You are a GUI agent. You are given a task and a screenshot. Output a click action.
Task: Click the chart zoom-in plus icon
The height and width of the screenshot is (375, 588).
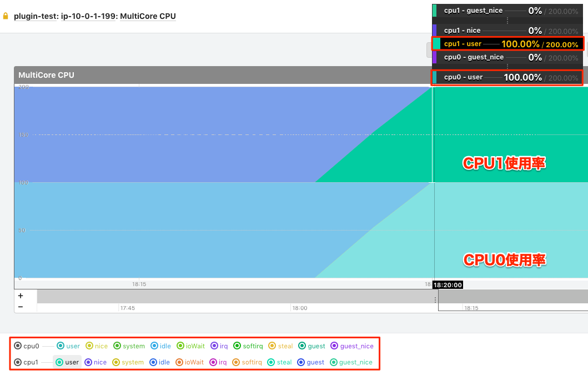(20, 295)
